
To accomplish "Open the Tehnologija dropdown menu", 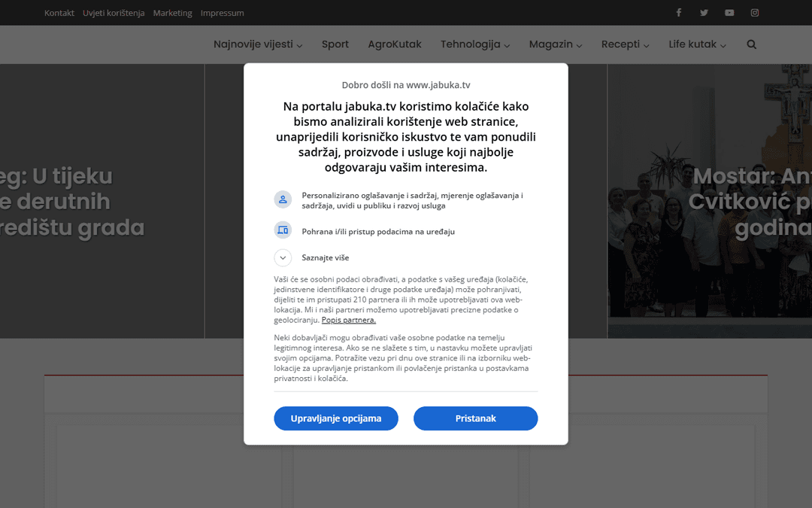I will point(475,44).
